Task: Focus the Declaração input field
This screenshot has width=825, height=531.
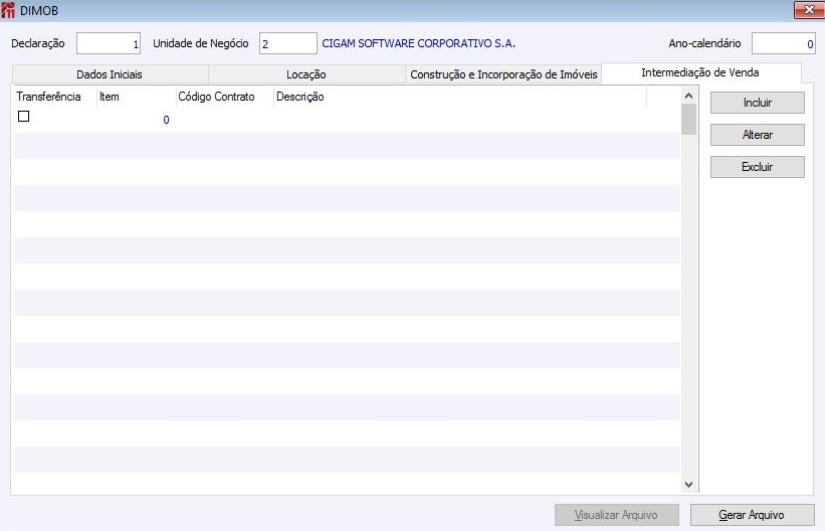Action: pyautogui.click(x=108, y=44)
